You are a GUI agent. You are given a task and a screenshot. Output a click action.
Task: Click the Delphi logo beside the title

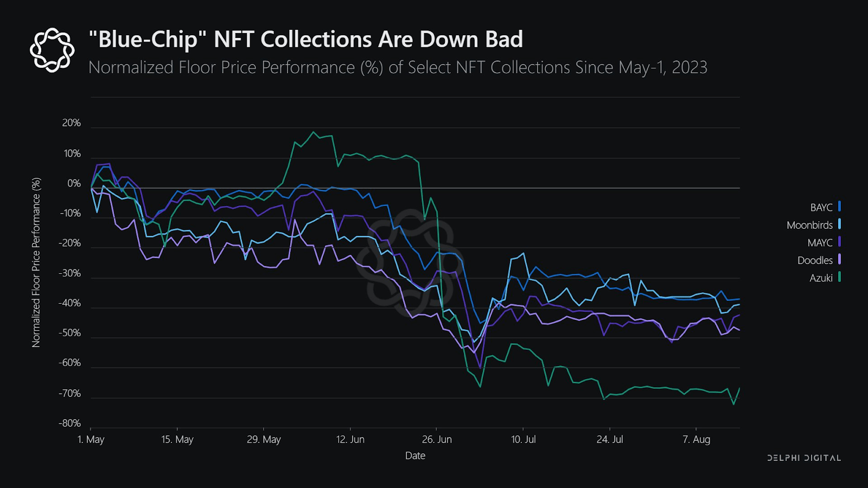52,50
